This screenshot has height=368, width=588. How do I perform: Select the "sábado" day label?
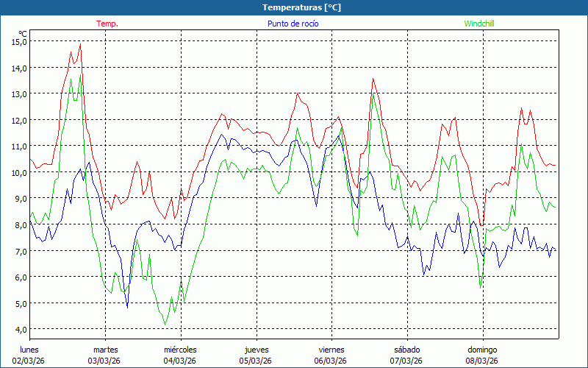(406, 350)
